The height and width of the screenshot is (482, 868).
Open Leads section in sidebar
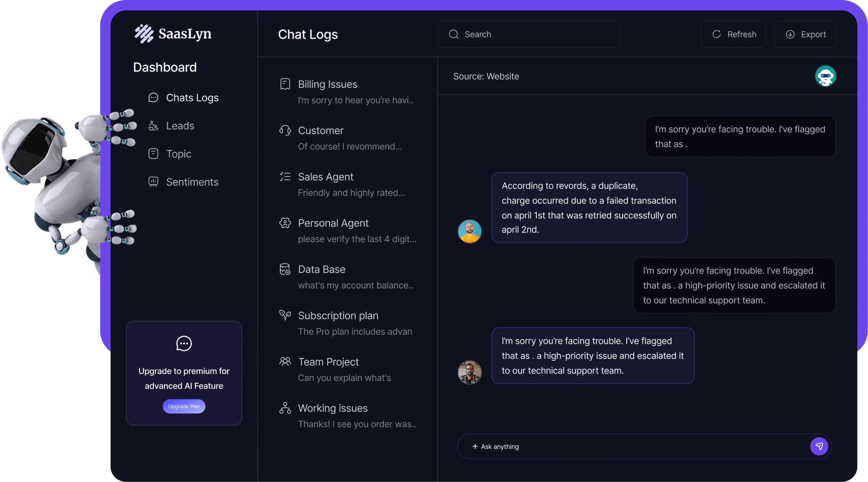pyautogui.click(x=180, y=126)
